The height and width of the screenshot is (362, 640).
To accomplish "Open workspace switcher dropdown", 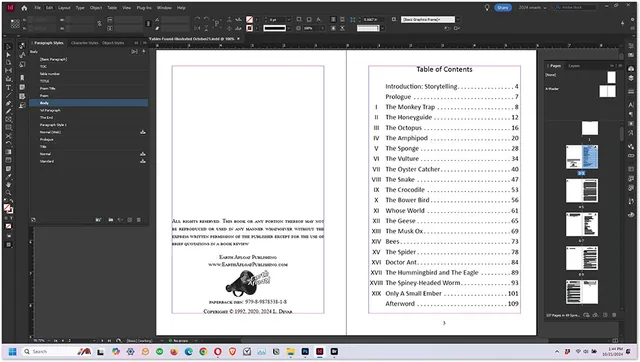I will pyautogui.click(x=532, y=8).
